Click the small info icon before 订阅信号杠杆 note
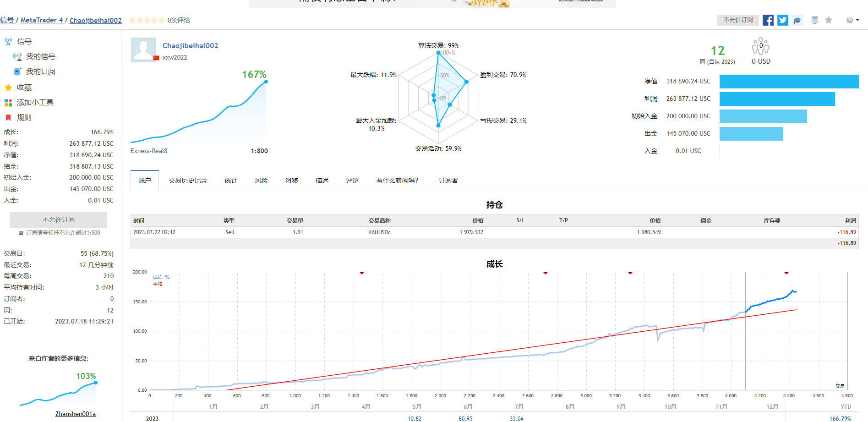The height and width of the screenshot is (422, 868). (x=21, y=233)
